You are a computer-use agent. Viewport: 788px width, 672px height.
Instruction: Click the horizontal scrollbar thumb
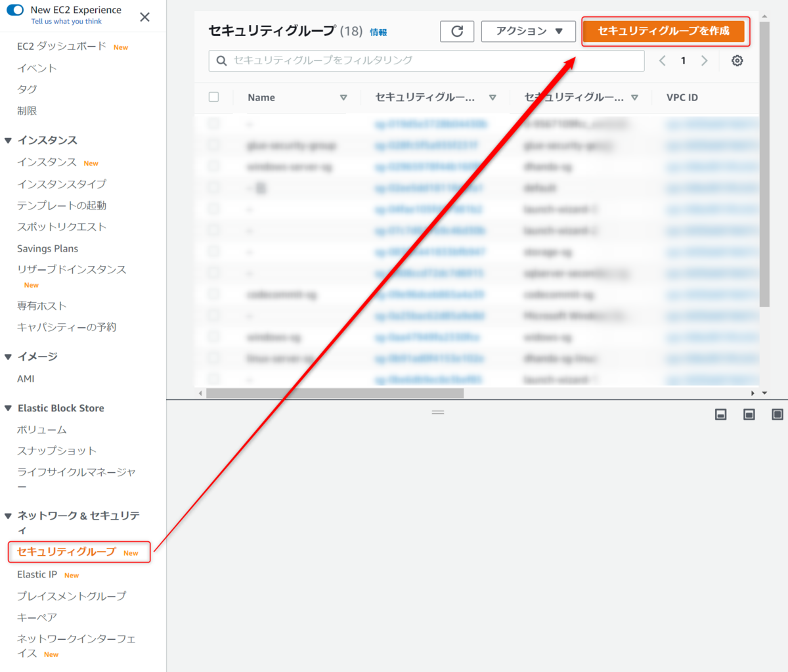click(335, 393)
